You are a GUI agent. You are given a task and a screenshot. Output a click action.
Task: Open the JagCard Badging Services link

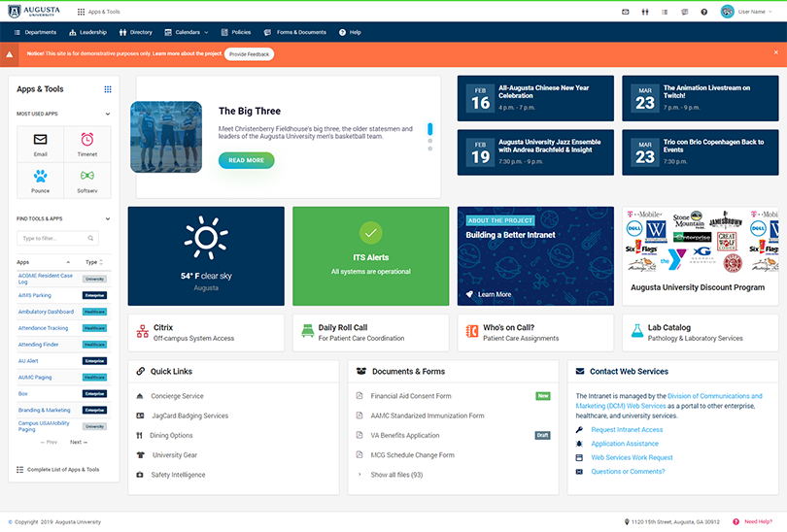(x=189, y=416)
